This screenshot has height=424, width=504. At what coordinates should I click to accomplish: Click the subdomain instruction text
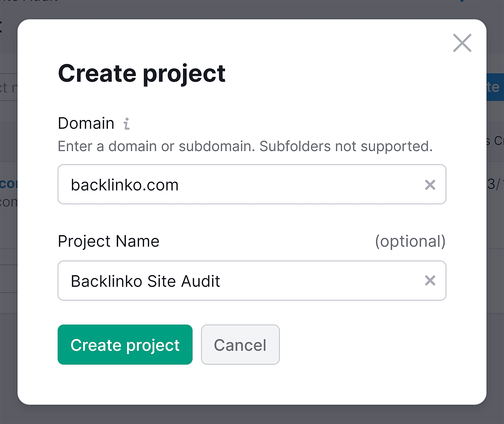(245, 146)
